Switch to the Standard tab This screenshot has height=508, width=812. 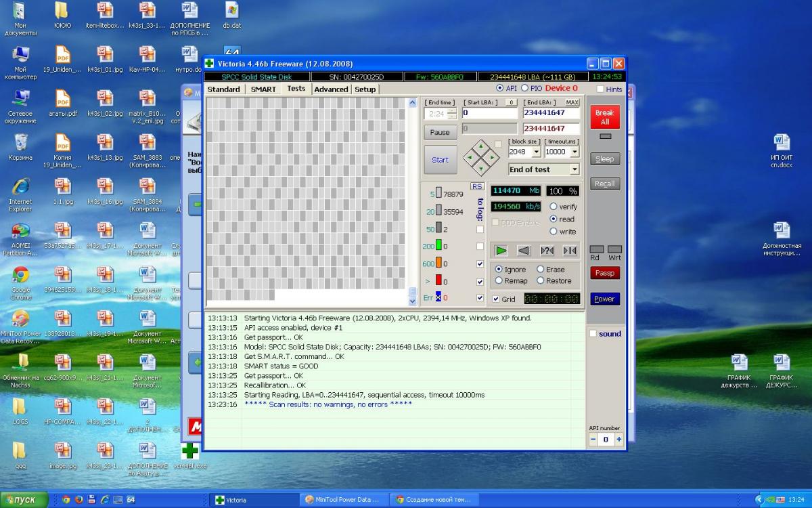point(223,89)
